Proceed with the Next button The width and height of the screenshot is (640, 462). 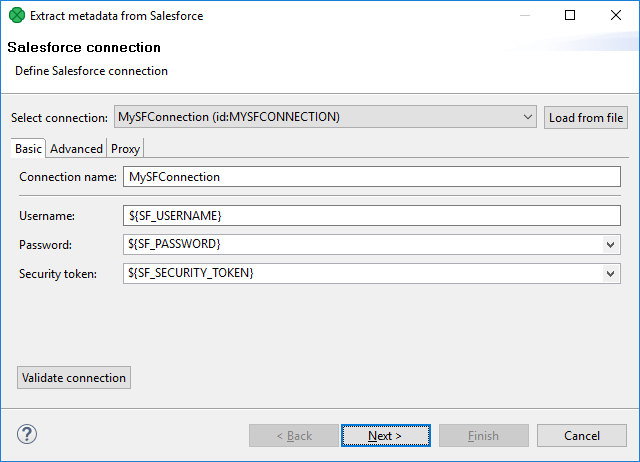pos(385,436)
